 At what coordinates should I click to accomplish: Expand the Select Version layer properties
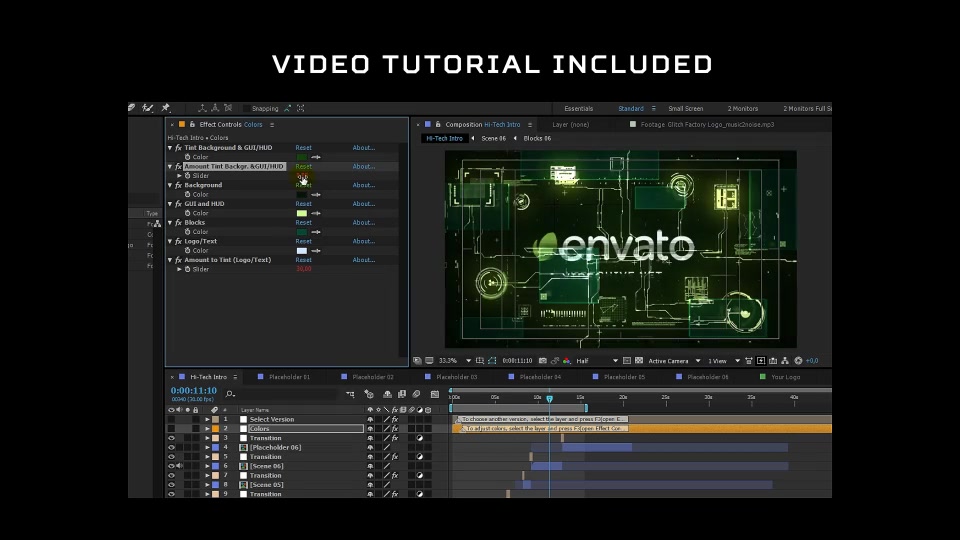coord(208,419)
